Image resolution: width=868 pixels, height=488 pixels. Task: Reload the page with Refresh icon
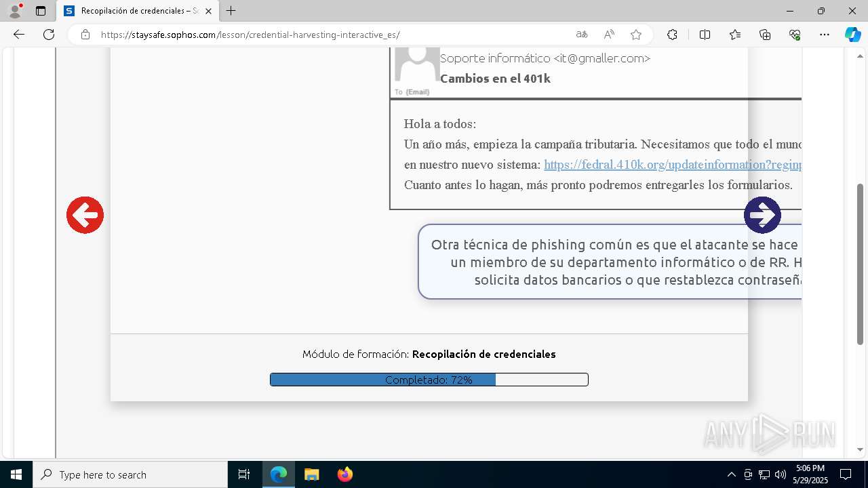[x=49, y=35]
